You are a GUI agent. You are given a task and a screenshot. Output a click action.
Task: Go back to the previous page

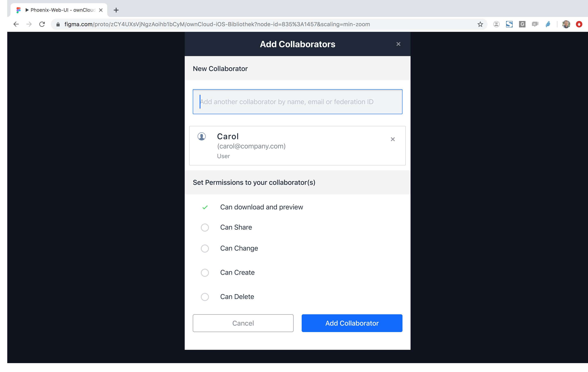16,24
